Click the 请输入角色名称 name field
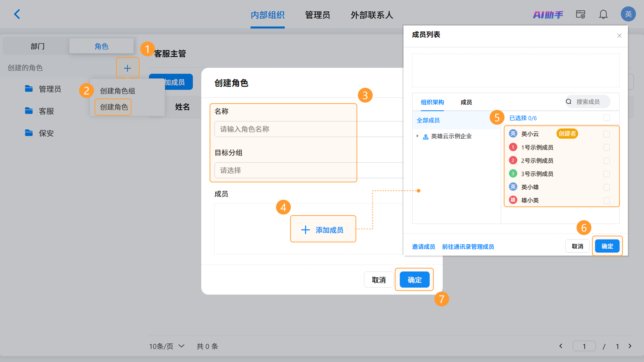The width and height of the screenshot is (644, 362). click(x=309, y=129)
